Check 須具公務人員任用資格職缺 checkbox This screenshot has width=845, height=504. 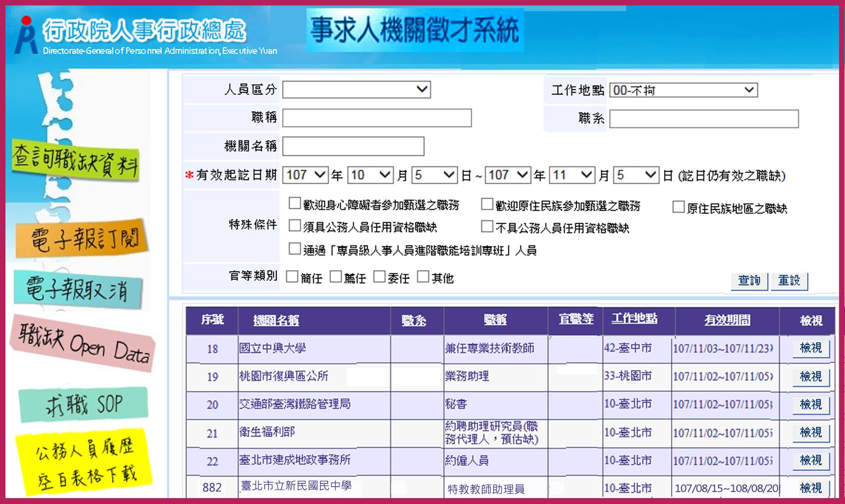295,226
